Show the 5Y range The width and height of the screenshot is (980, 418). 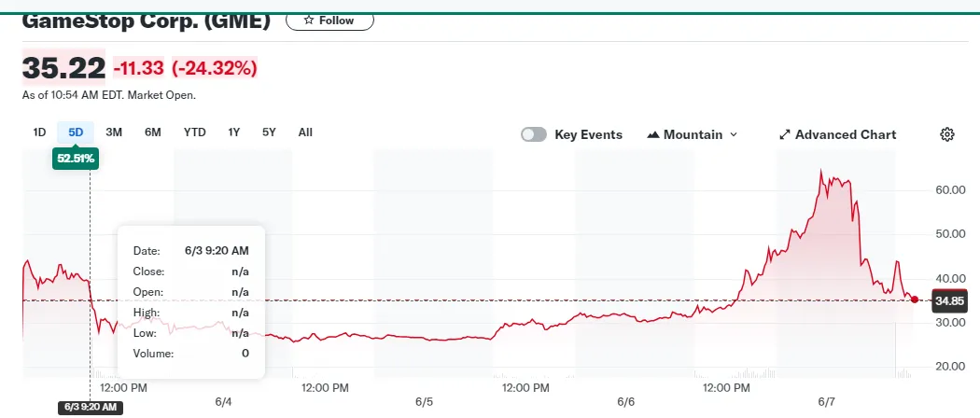[x=269, y=132]
